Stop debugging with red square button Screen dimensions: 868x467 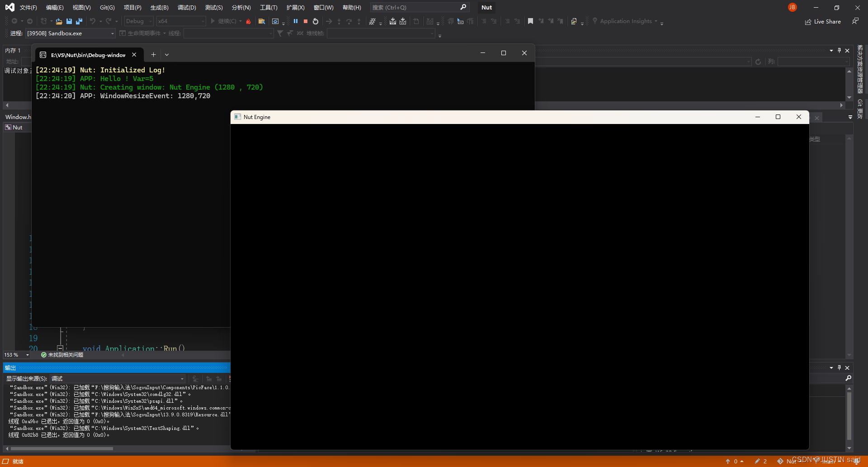click(306, 21)
